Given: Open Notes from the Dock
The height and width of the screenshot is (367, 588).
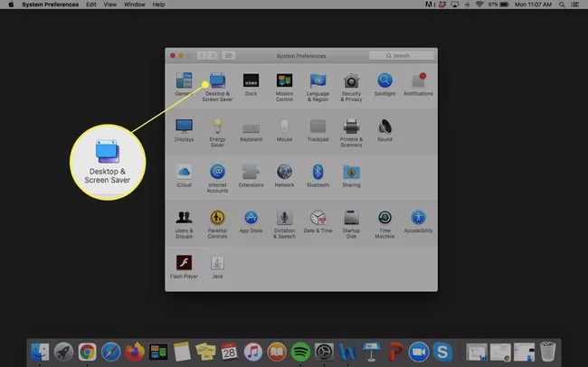Looking at the screenshot, I should pos(182,352).
